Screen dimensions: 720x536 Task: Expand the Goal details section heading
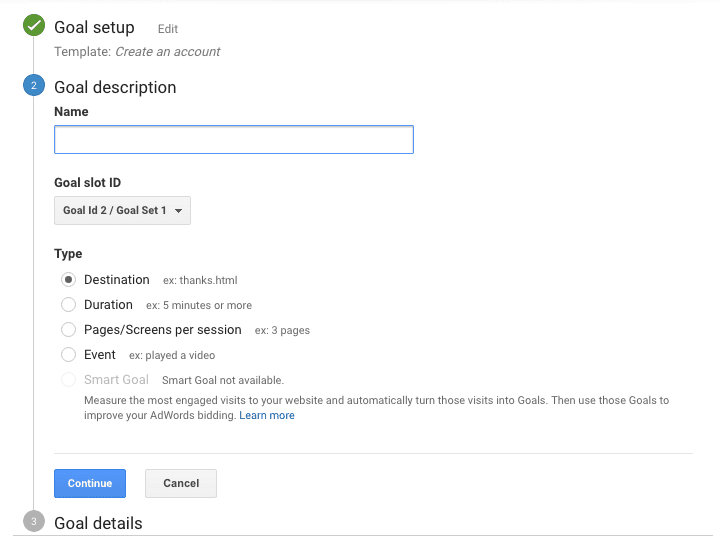pyautogui.click(x=98, y=523)
